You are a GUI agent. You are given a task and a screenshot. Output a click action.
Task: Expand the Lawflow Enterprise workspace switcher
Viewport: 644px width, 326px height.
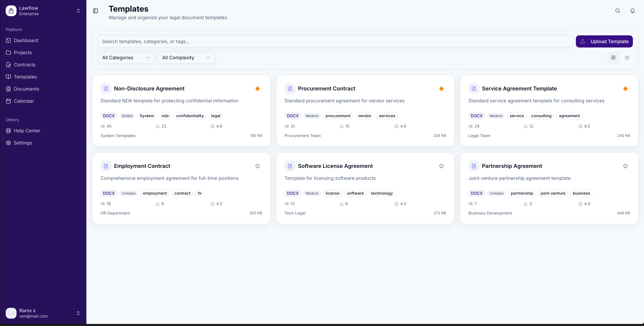coord(78,11)
